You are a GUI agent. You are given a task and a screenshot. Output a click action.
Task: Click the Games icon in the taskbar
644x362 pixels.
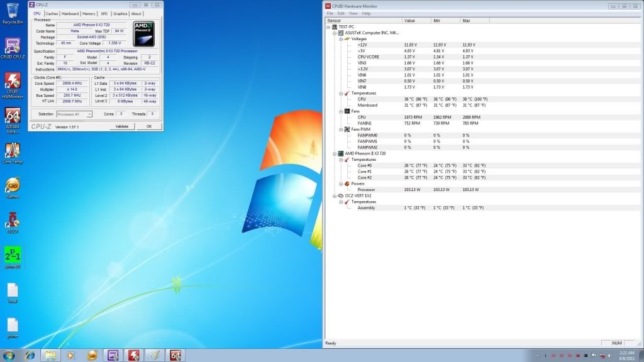[x=92, y=355]
